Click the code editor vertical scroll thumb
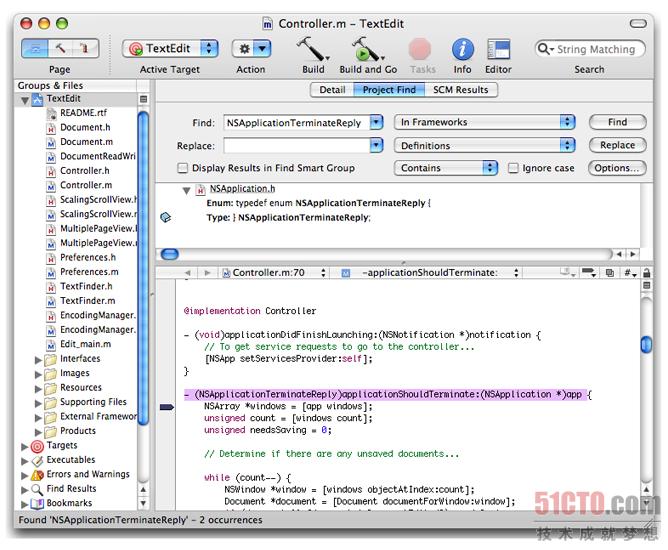This screenshot has height=550, width=668. point(646,344)
